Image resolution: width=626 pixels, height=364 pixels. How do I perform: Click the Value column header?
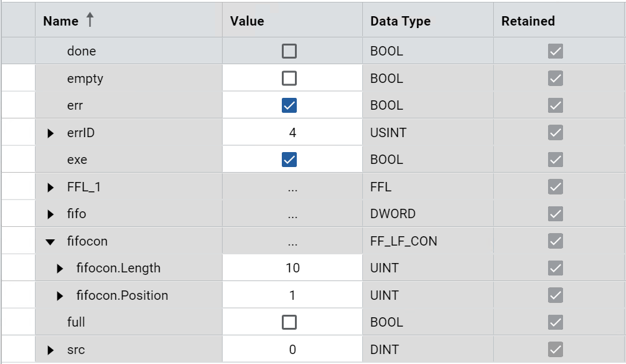click(248, 21)
